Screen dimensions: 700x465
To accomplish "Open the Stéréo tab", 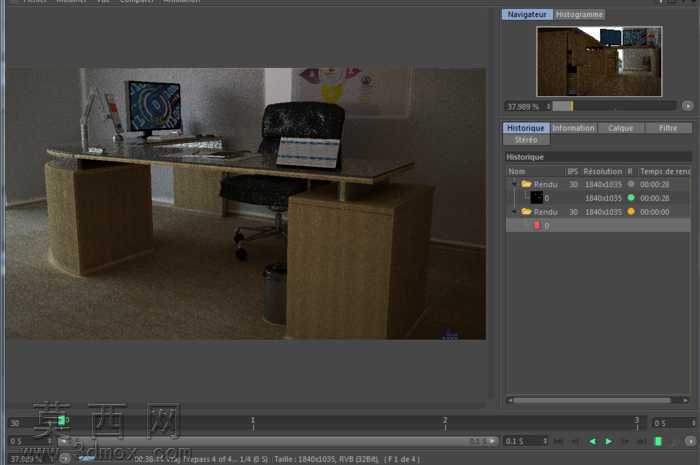I will coord(526,140).
